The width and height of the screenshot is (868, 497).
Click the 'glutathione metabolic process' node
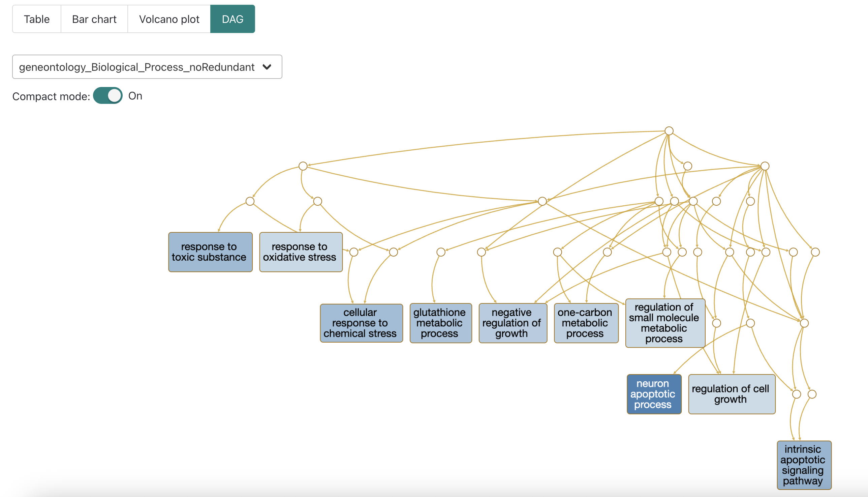pos(440,323)
